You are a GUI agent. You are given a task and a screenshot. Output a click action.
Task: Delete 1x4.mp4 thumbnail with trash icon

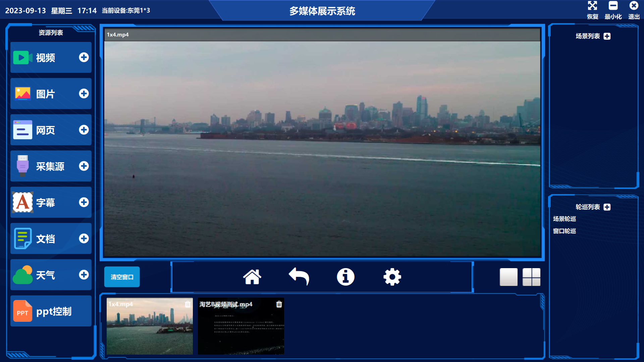187,304
